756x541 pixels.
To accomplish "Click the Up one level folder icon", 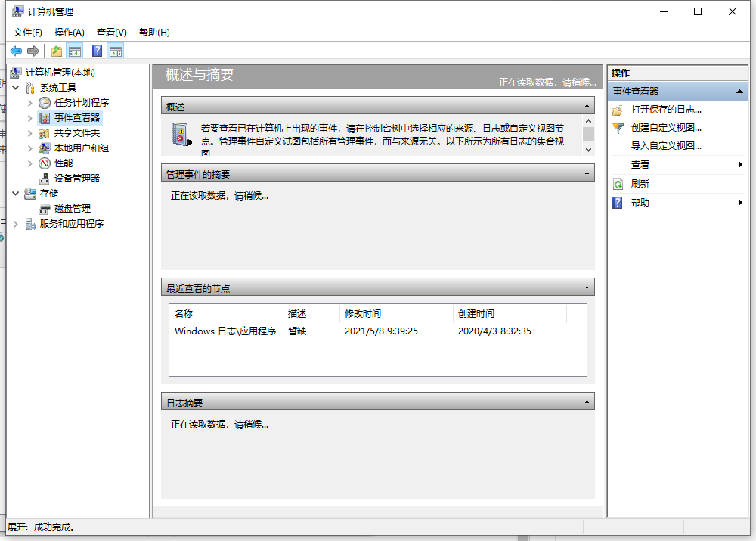I will tap(57, 51).
